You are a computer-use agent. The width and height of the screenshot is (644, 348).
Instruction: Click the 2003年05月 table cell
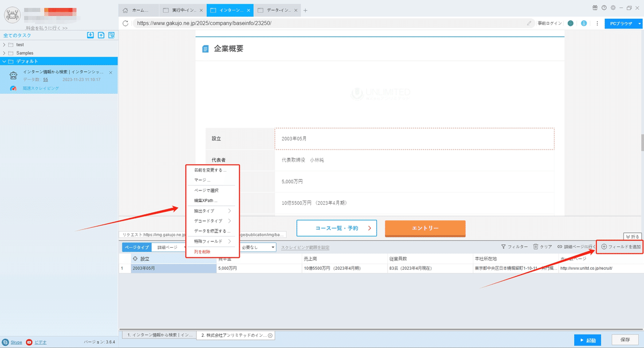[x=173, y=268]
